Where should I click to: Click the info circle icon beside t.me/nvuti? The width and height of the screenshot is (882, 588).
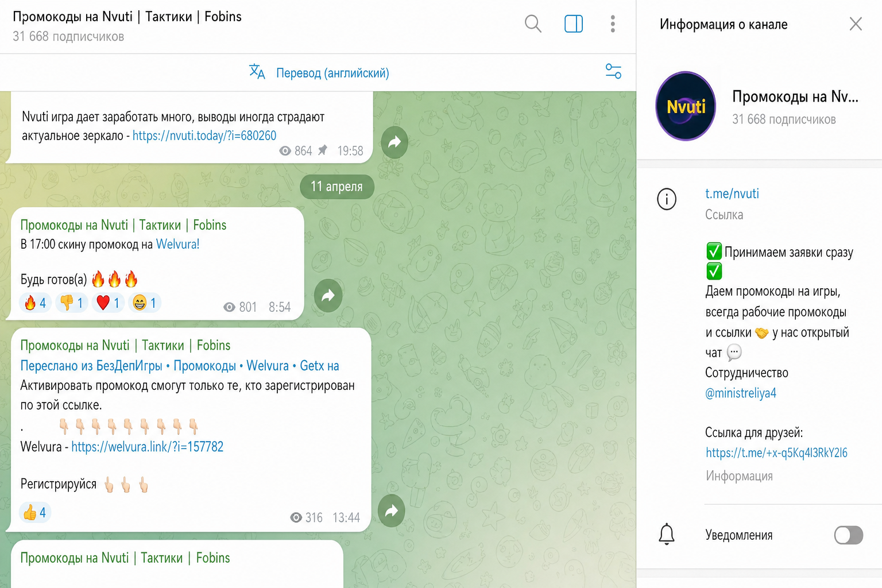coord(667,199)
